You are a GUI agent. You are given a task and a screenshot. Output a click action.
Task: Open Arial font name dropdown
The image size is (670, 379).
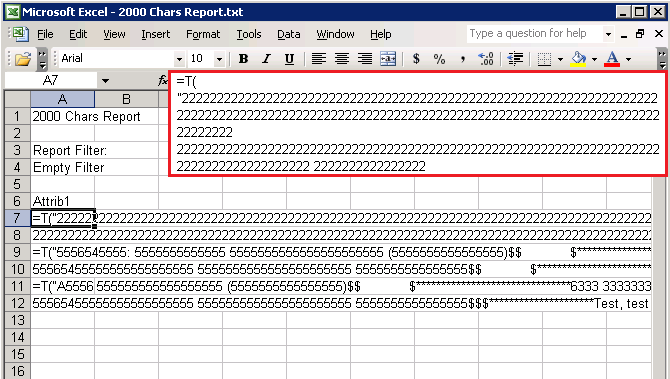[179, 59]
